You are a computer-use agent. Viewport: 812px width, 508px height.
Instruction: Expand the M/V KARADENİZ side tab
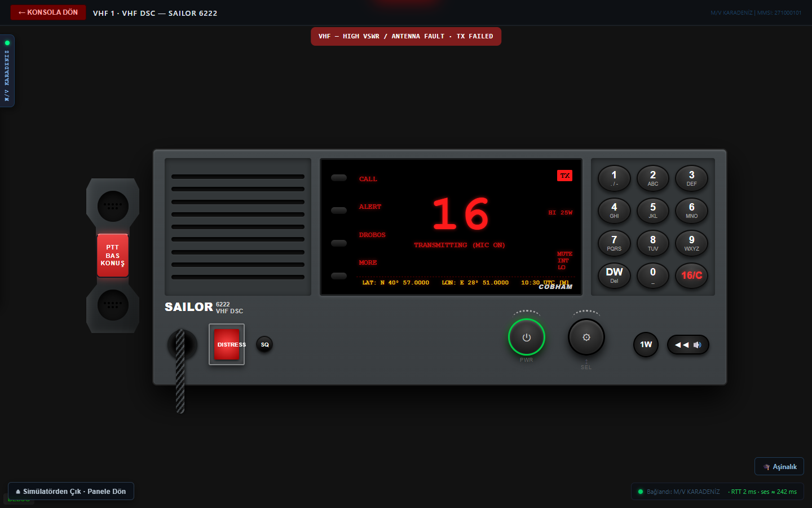tap(7, 71)
